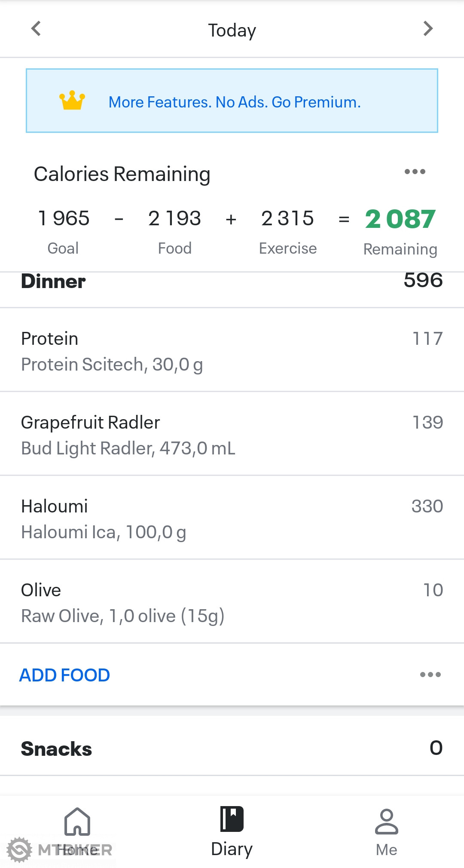Tap the Home house icon

(x=77, y=821)
